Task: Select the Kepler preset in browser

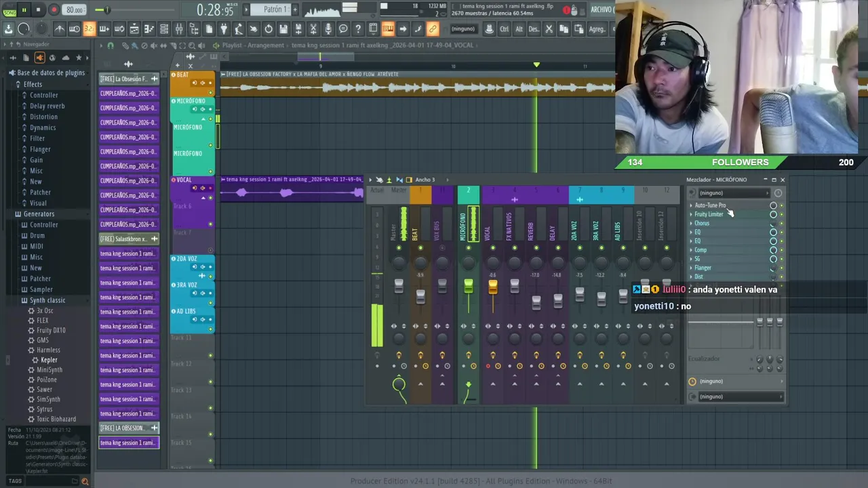Action: pyautogui.click(x=49, y=360)
